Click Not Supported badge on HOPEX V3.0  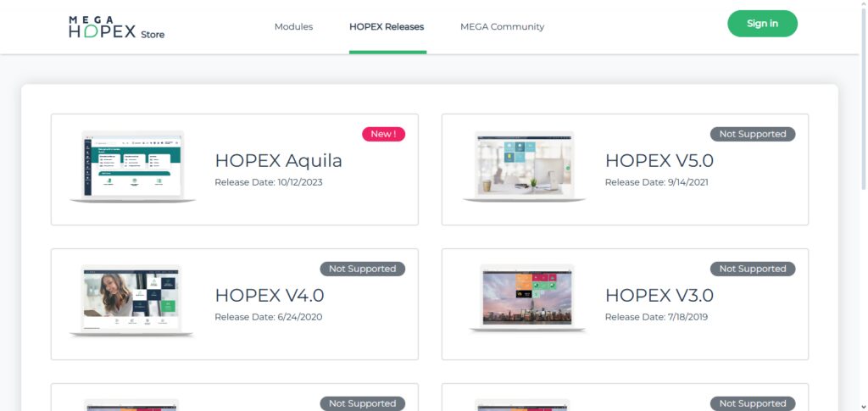(753, 269)
